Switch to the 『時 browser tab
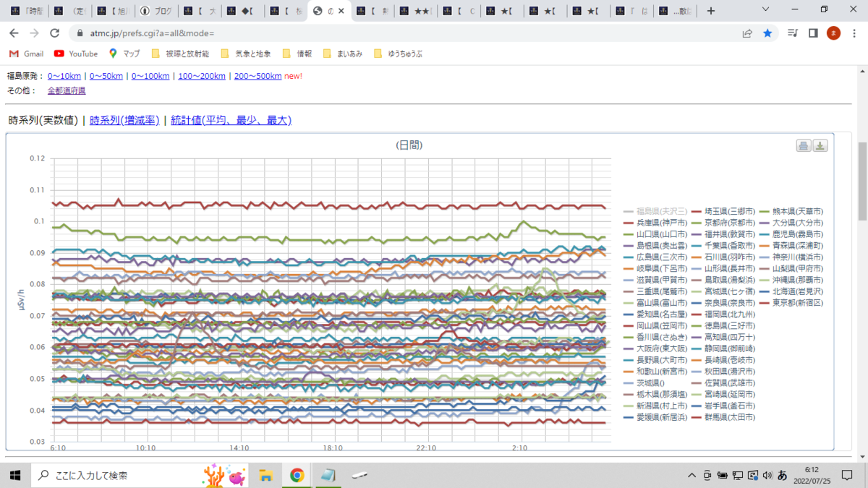The height and width of the screenshot is (488, 868). coord(26,11)
